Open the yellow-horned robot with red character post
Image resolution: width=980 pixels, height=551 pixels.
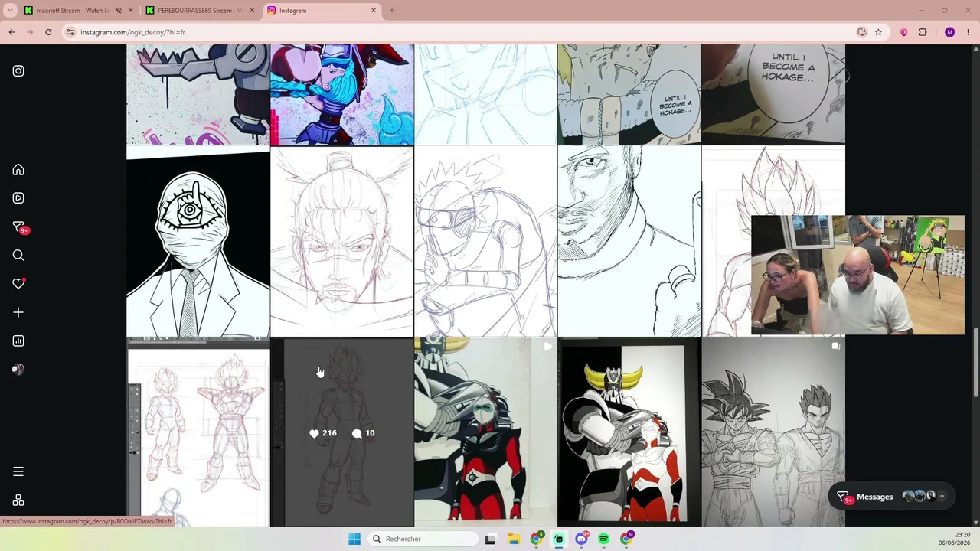(629, 432)
